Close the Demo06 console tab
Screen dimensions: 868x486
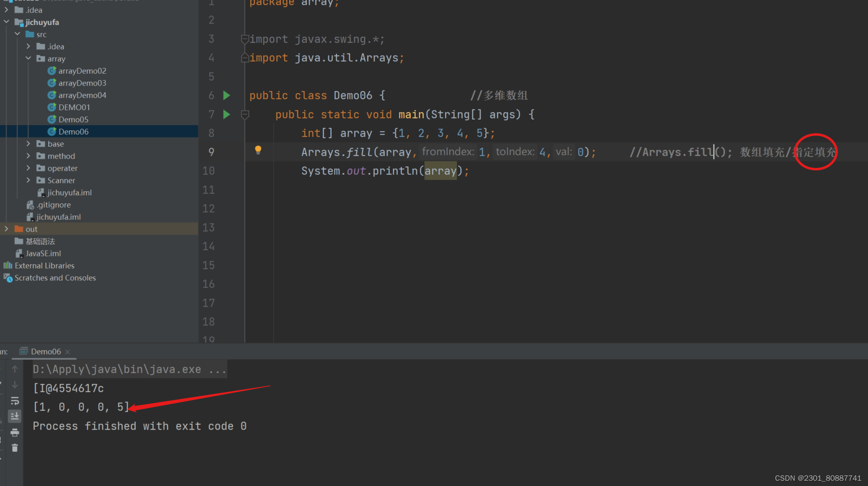(67, 351)
